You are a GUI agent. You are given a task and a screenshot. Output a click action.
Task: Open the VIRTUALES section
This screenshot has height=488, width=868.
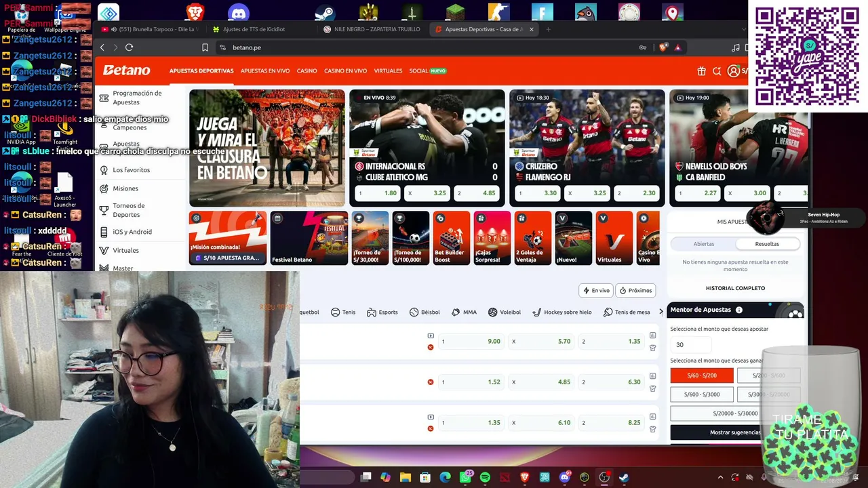(x=388, y=71)
